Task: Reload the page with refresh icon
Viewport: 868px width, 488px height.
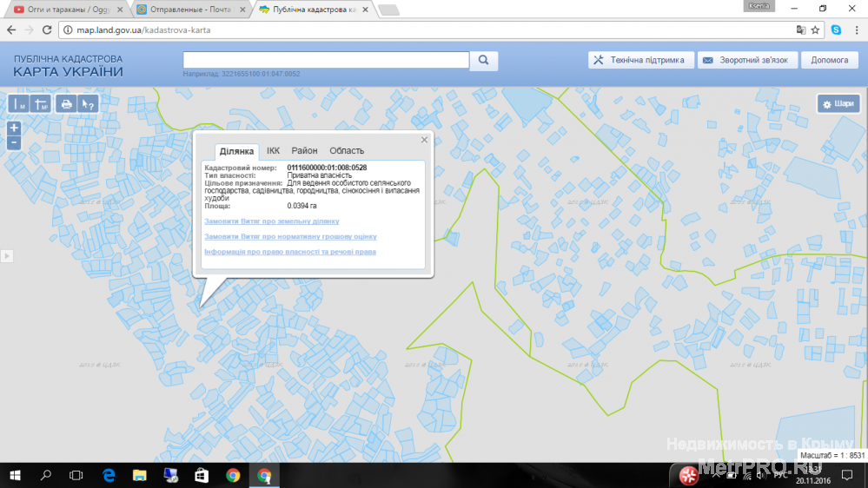Action: coord(47,30)
